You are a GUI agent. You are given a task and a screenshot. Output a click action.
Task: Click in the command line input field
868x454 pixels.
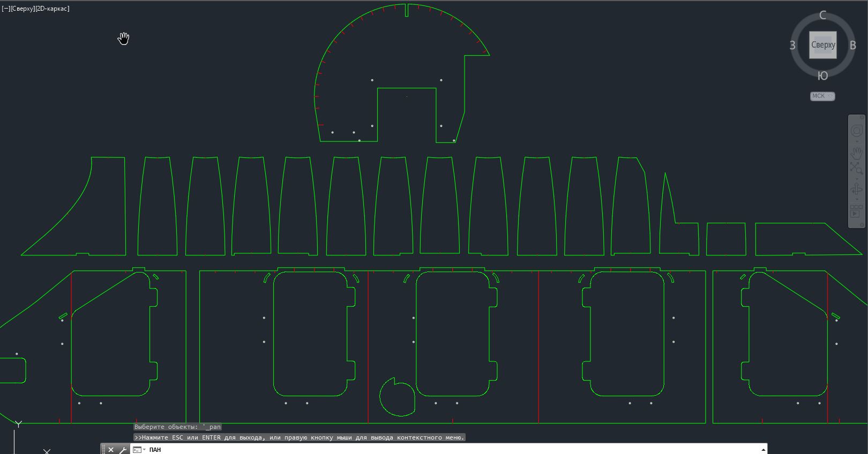pos(429,450)
